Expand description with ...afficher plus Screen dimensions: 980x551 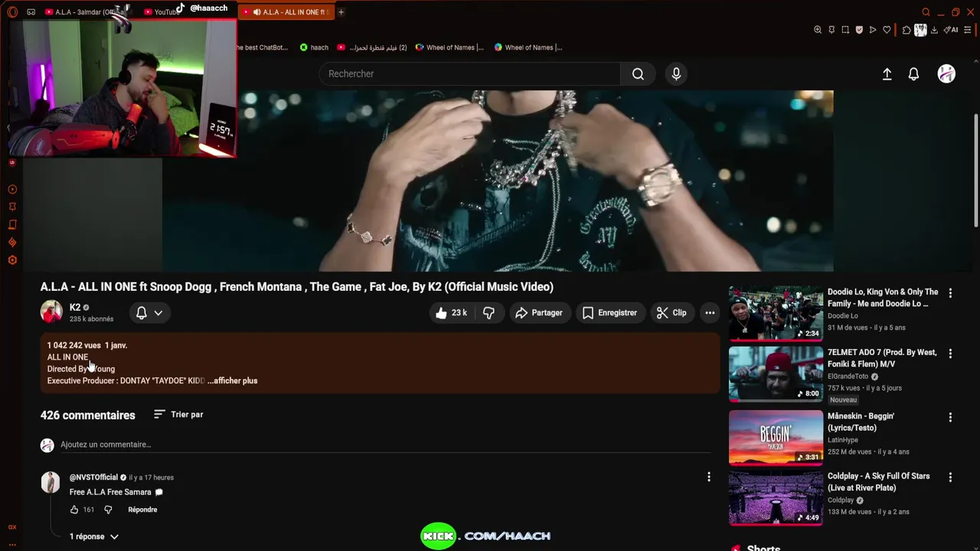coord(232,380)
